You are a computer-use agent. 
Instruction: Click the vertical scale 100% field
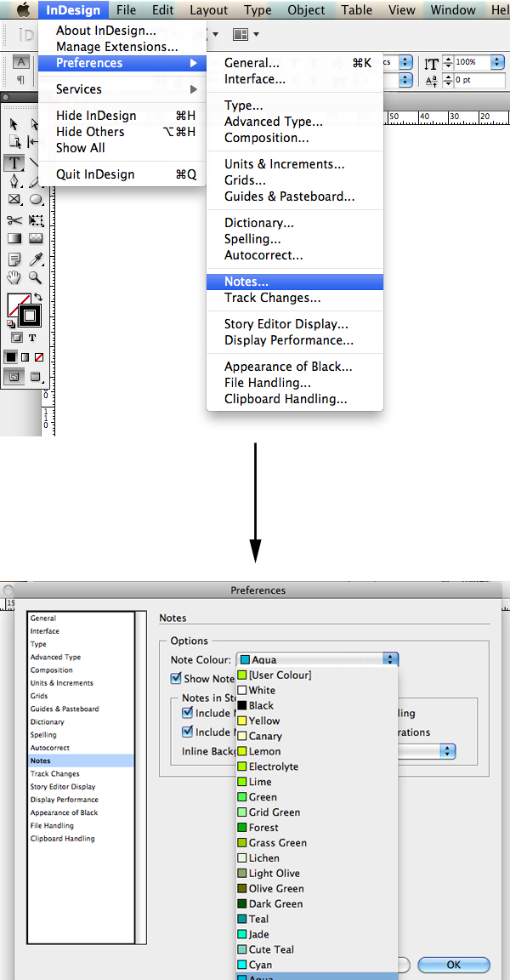[x=472, y=62]
